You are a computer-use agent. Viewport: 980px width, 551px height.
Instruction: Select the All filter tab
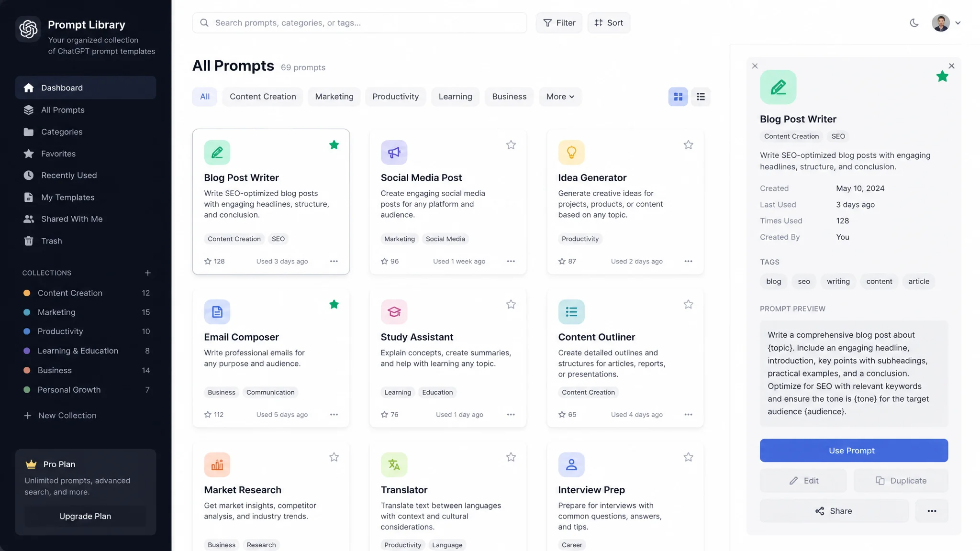[x=205, y=97]
